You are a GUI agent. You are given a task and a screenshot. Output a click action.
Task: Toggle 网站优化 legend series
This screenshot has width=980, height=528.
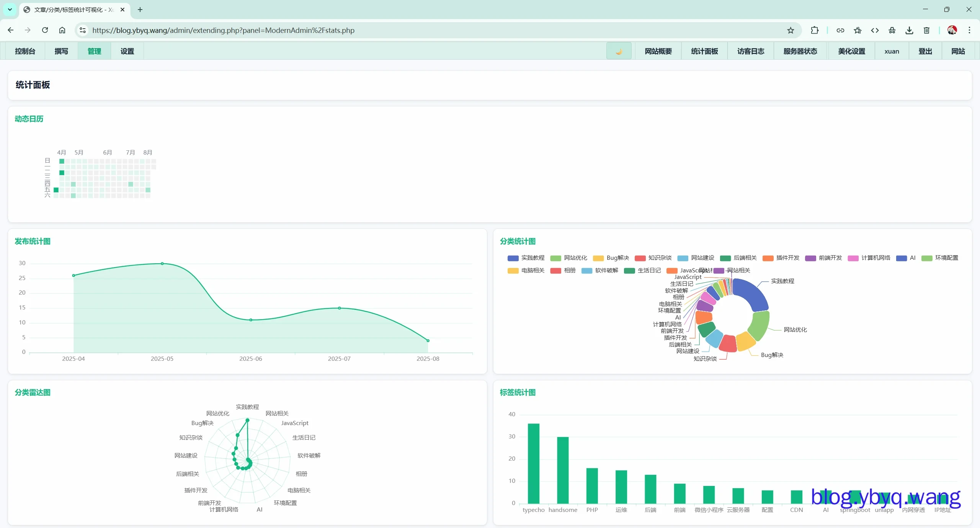click(568, 258)
